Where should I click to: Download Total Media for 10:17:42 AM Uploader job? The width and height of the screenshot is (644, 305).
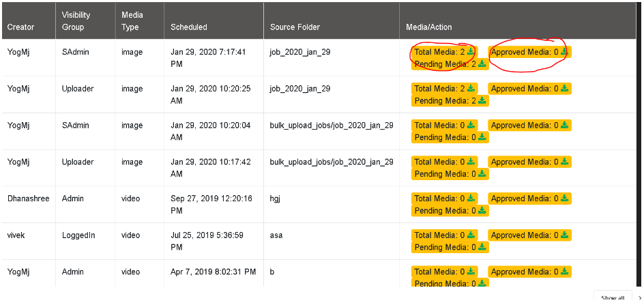[x=471, y=162]
